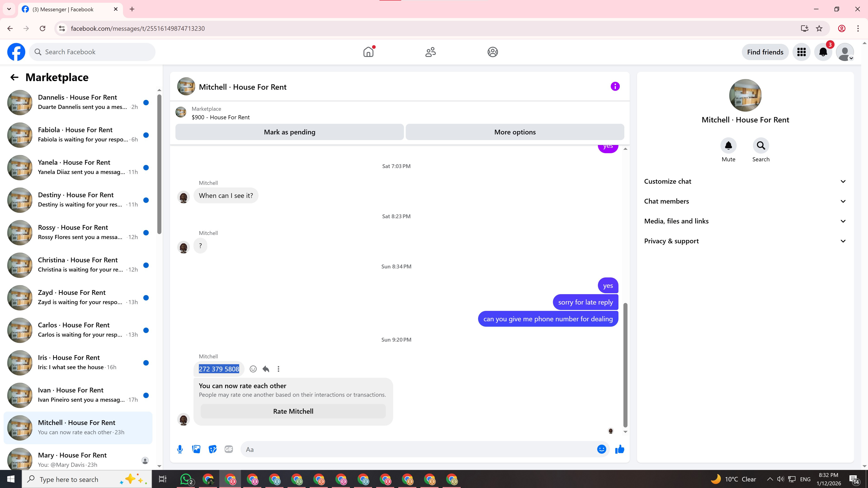
Task: Open the sticker picker icon
Action: 212,449
